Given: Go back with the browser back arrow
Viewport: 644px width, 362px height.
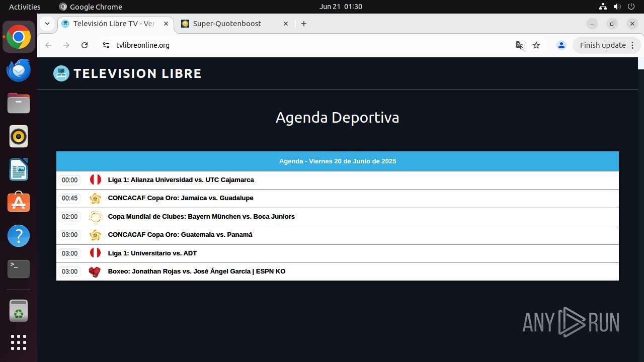Looking at the screenshot, I should click(x=48, y=45).
